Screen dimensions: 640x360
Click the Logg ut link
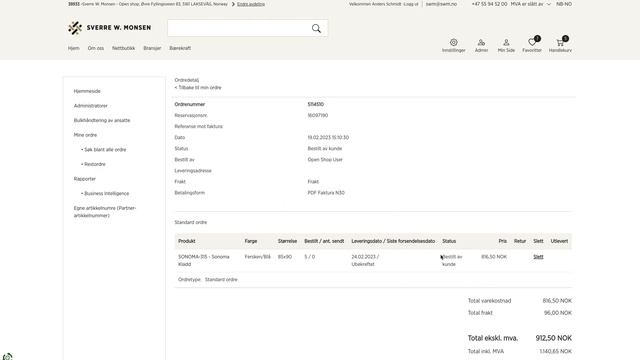pos(411,4)
